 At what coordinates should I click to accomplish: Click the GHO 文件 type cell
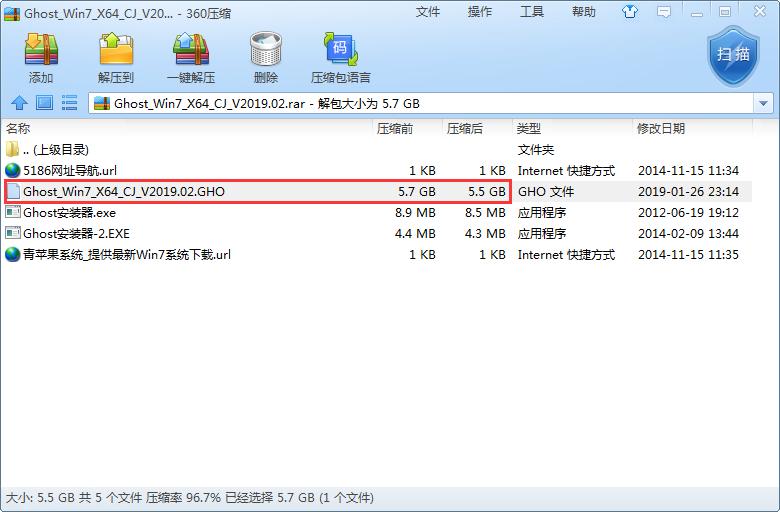[546, 192]
